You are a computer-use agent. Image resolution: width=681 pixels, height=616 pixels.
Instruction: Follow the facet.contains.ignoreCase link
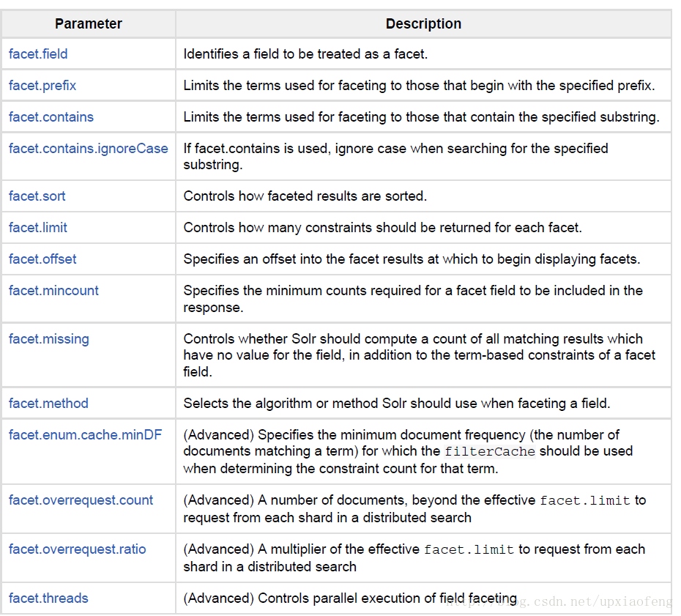(x=88, y=149)
